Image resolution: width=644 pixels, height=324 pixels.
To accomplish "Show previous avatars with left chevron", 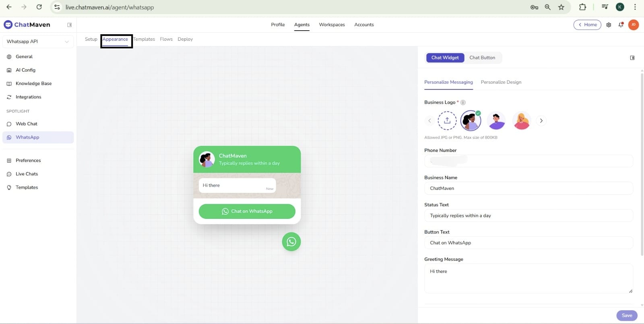I will click(429, 120).
